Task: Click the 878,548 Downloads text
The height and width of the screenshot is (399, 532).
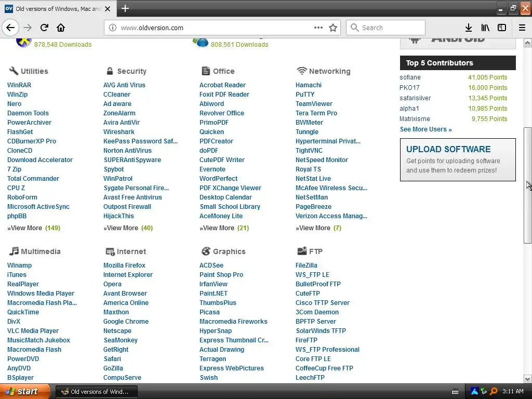Action: click(x=63, y=45)
